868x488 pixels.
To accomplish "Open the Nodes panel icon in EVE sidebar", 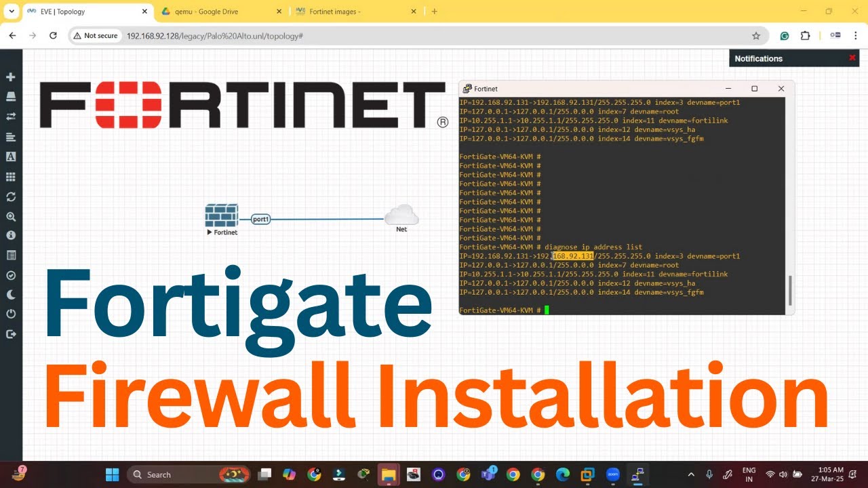I will click(10, 96).
